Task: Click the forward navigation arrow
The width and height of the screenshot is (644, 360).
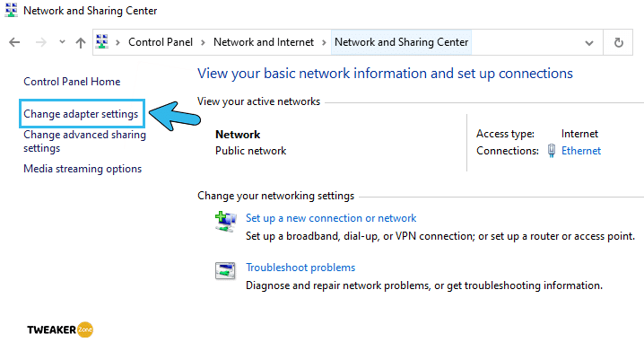Action: pos(40,42)
